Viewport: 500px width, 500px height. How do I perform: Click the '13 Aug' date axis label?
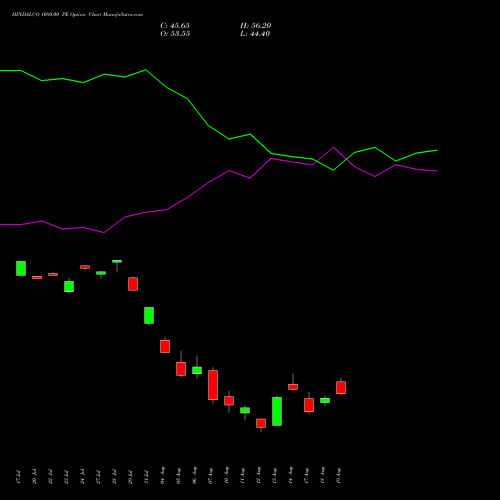point(274,475)
